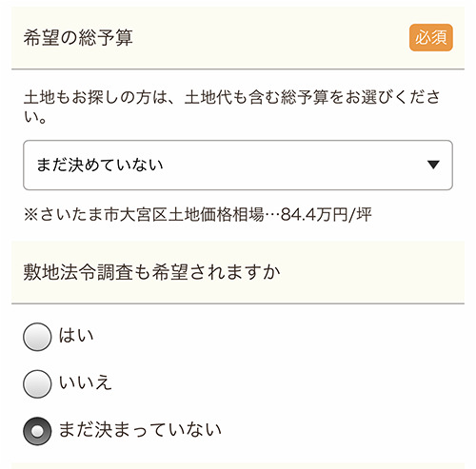Click the さいたま市大宮区土地価格相場 note
The width and height of the screenshot is (476, 469).
[x=152, y=214]
